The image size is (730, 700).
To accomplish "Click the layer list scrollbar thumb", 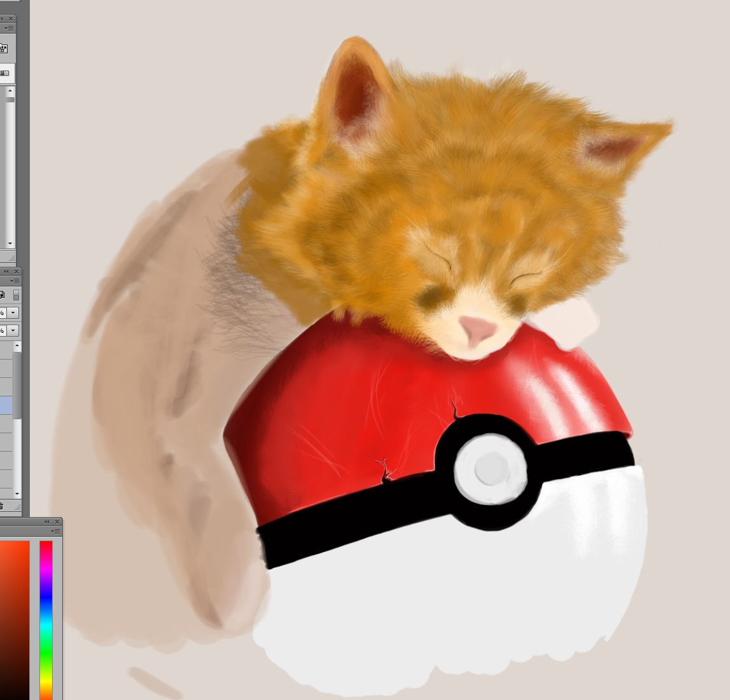I will [x=17, y=386].
